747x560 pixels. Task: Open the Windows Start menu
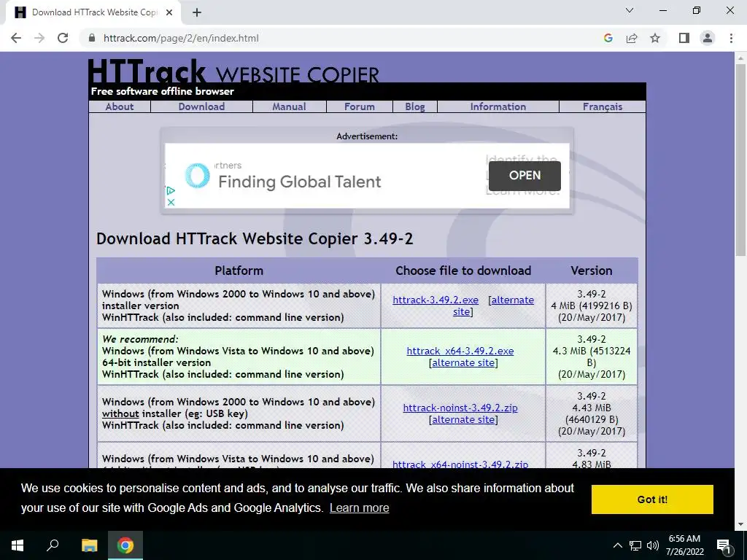click(18, 545)
